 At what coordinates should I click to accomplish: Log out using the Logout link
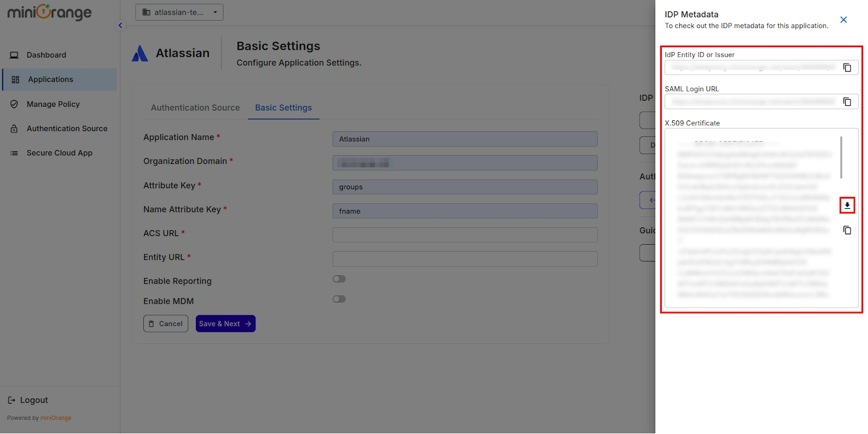point(28,400)
